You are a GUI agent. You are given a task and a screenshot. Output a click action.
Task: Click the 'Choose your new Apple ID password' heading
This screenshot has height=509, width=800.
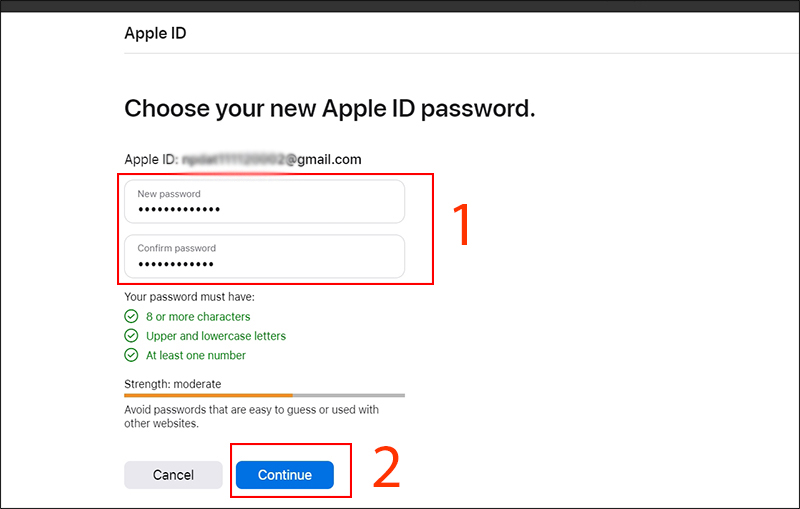tap(330, 109)
